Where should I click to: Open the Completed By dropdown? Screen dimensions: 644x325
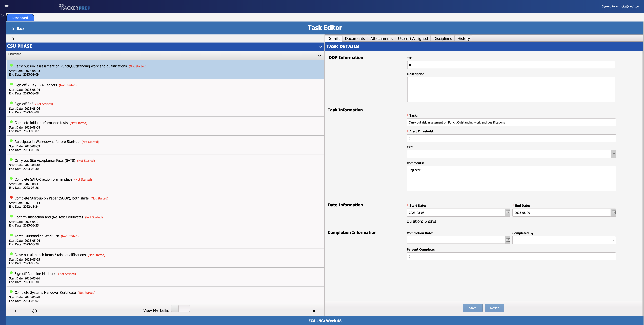(564, 240)
